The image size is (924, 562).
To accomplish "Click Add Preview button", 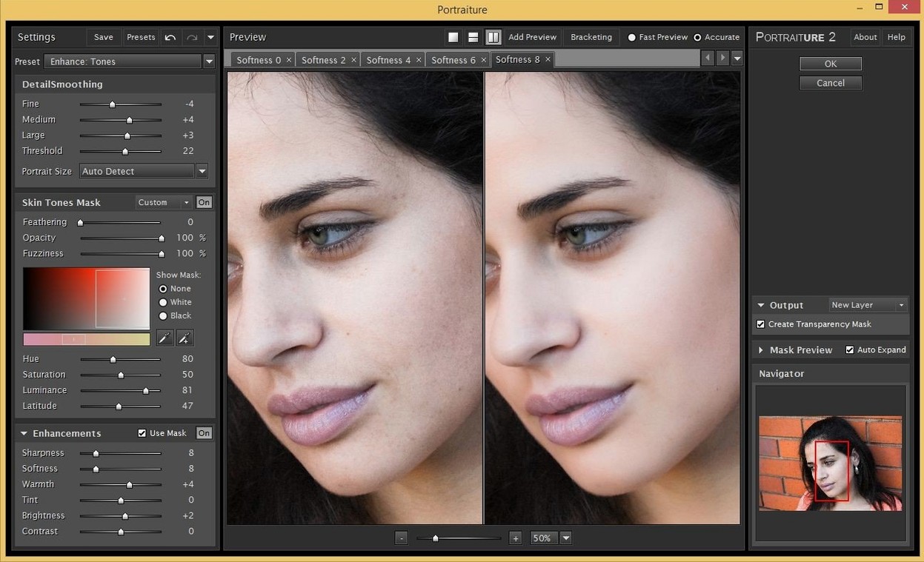I will (x=532, y=37).
